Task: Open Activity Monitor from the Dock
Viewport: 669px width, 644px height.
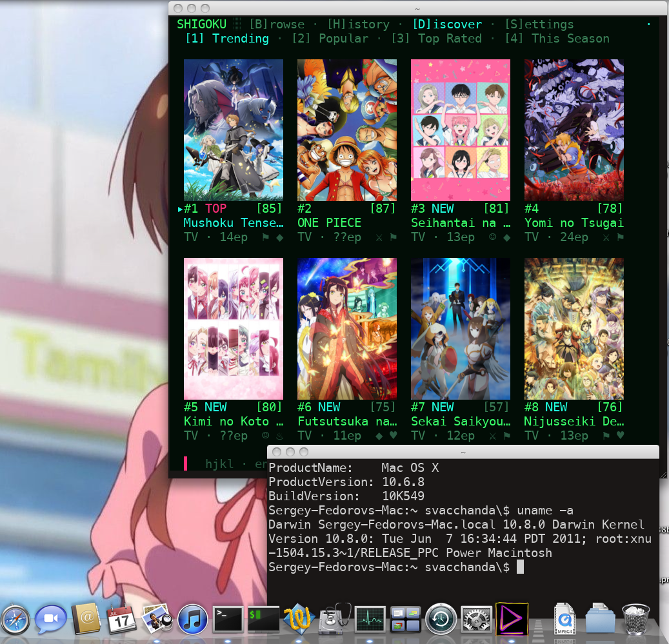Action: coord(370,620)
